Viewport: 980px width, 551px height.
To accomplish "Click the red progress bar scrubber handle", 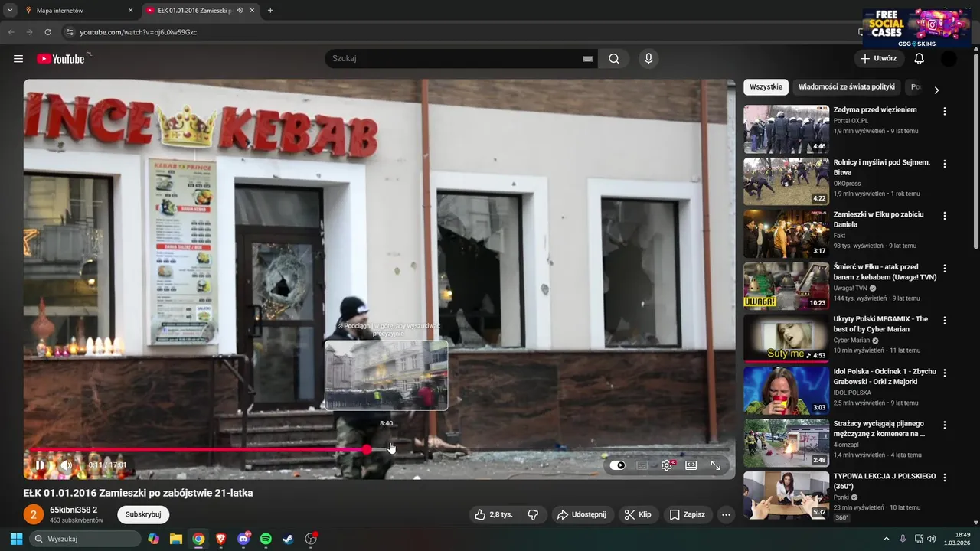I will coord(367,449).
